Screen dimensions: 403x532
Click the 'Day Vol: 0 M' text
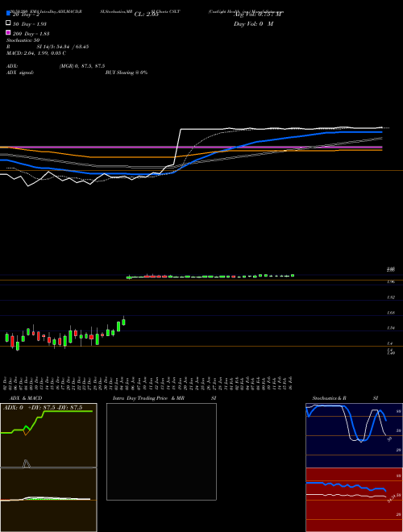pyautogui.click(x=253, y=23)
